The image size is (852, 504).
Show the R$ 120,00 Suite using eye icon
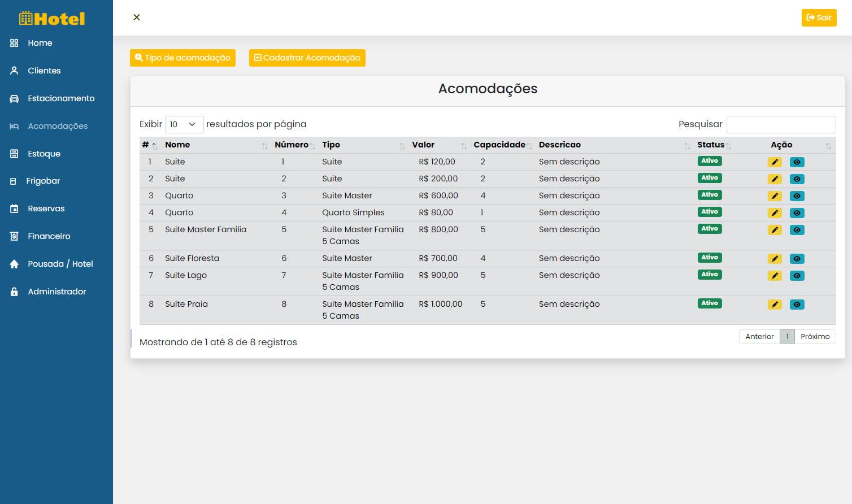point(797,162)
